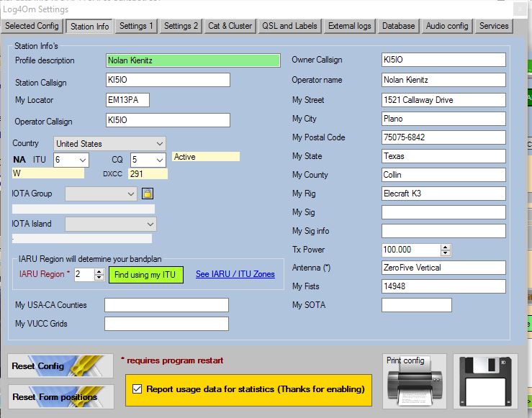
Task: Decrease Tx Power with down arrow
Action: point(446,253)
